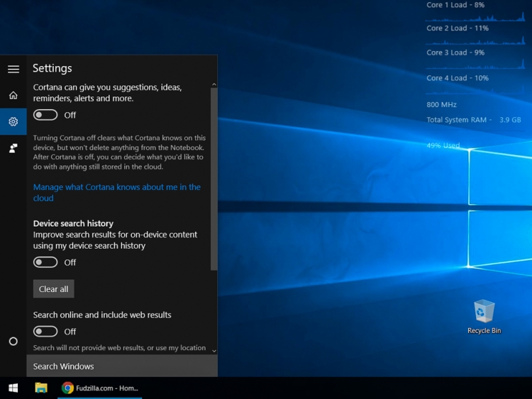Screen dimensions: 532x399
Task: Enable the Cortana suggestions toggle
Action: 45,115
